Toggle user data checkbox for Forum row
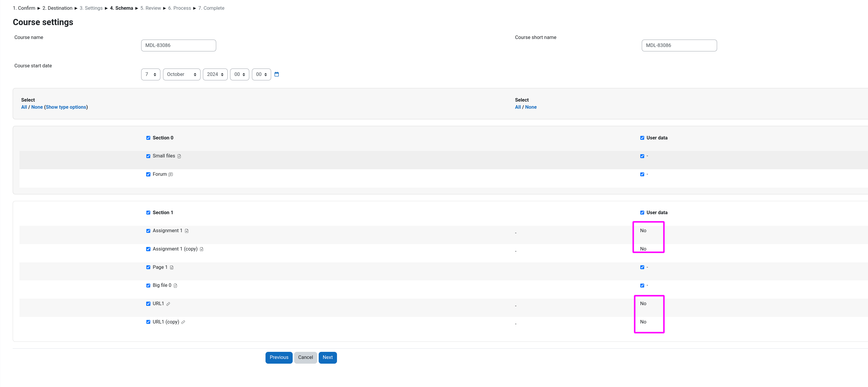The width and height of the screenshot is (868, 387). [642, 174]
